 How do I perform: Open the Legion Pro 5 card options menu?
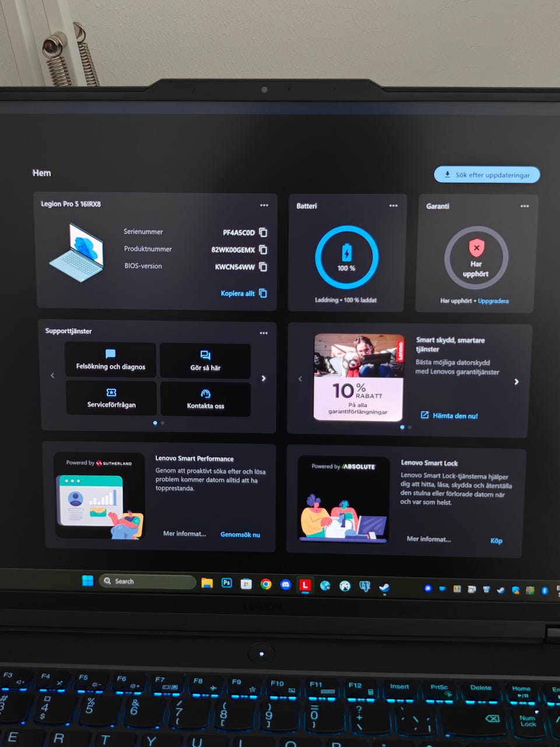coord(264,205)
